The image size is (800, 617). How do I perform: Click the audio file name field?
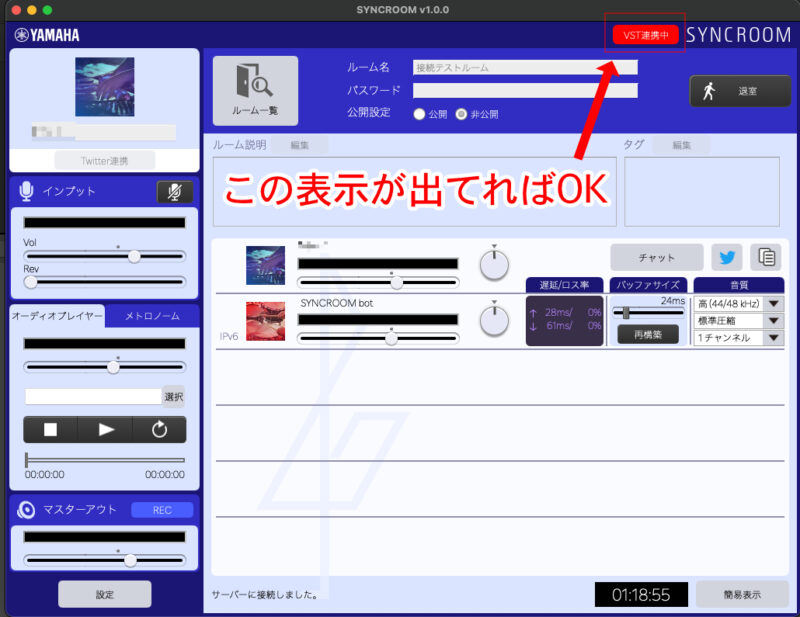point(93,397)
